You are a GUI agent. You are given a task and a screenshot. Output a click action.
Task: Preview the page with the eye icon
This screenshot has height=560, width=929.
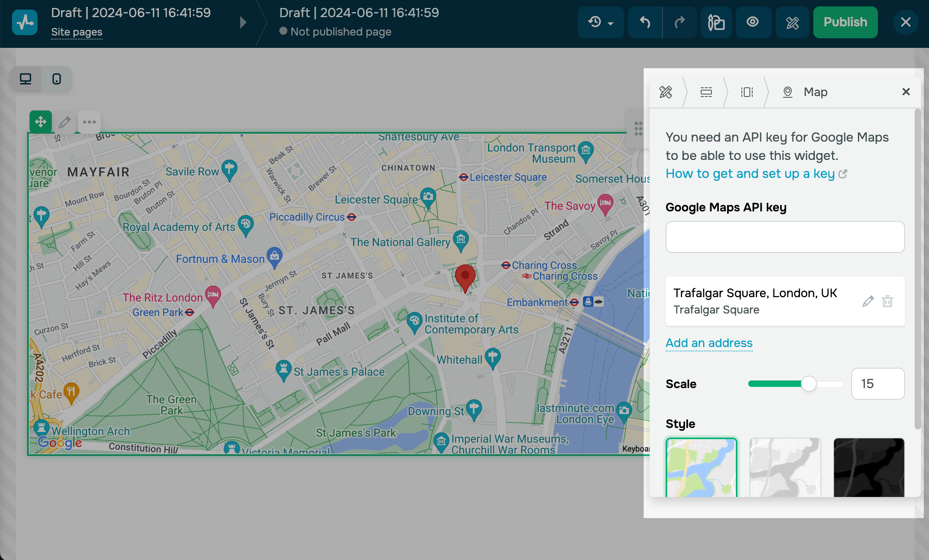753,22
